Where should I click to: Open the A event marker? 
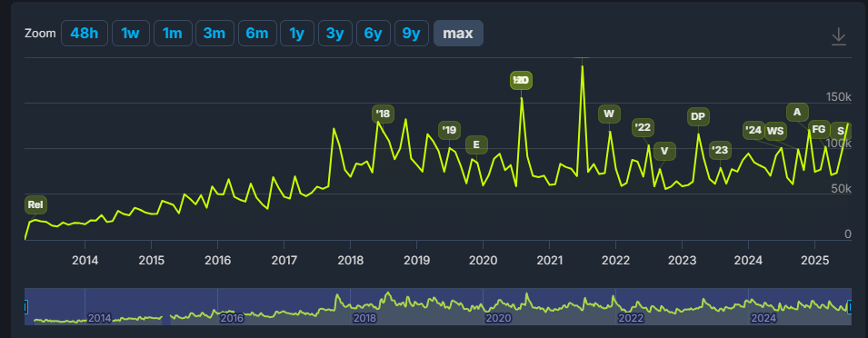click(797, 113)
